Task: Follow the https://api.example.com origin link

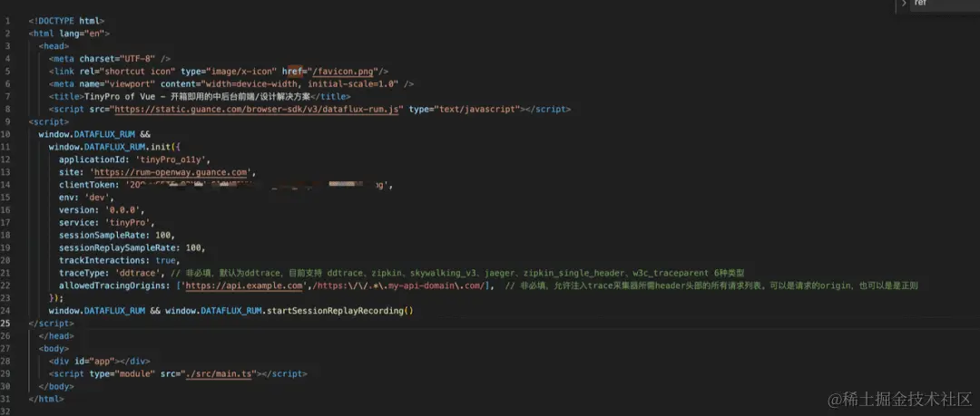Action: point(244,285)
